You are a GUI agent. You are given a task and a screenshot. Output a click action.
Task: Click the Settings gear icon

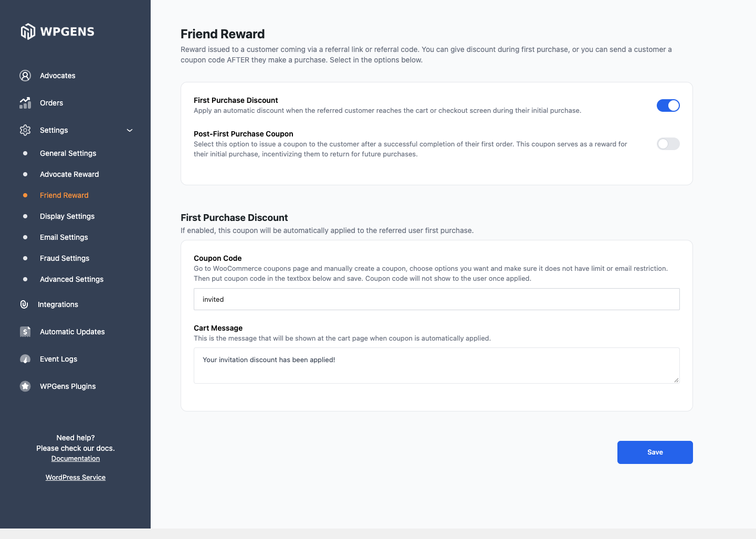pyautogui.click(x=25, y=130)
